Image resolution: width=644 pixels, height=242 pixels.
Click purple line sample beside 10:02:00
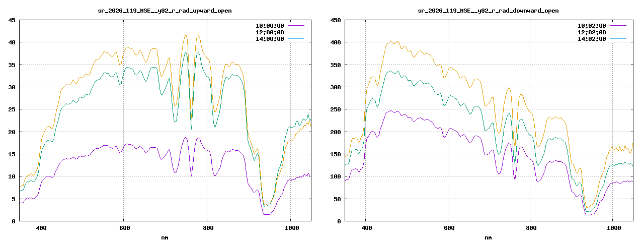point(618,26)
